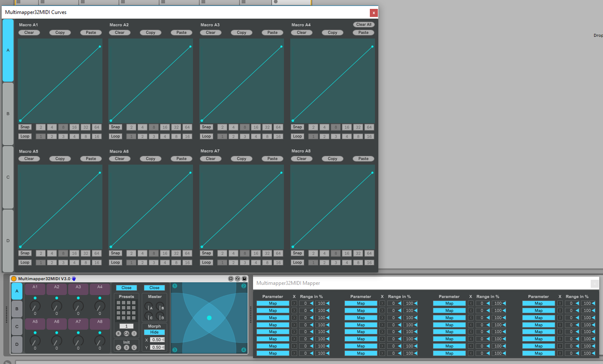Click the blue hand icon beside device title

coord(74,279)
